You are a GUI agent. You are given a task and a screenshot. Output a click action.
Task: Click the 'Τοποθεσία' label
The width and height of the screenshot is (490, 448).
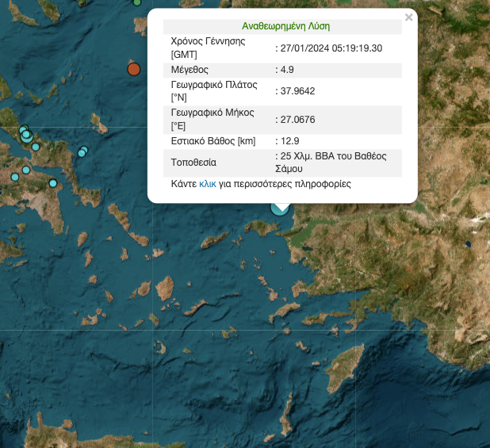(193, 163)
